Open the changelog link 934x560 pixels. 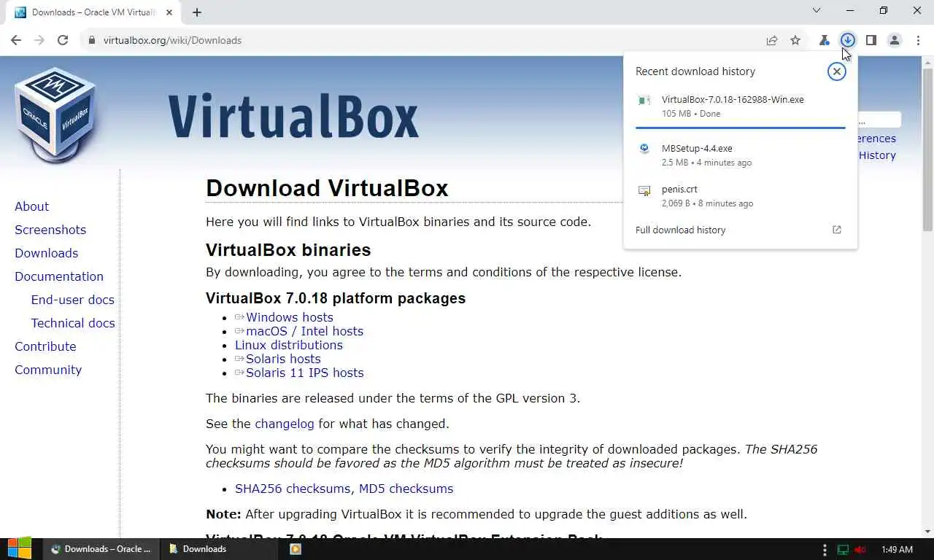point(285,424)
